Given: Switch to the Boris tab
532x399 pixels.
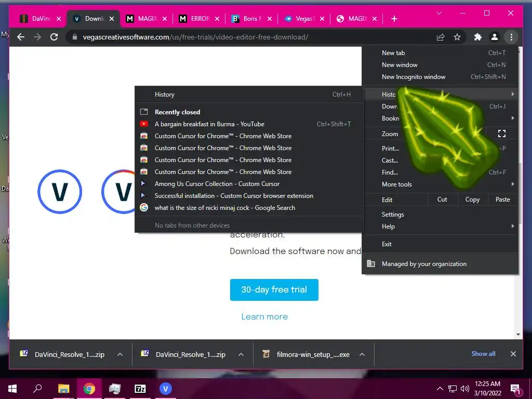Looking at the screenshot, I should pyautogui.click(x=252, y=19).
